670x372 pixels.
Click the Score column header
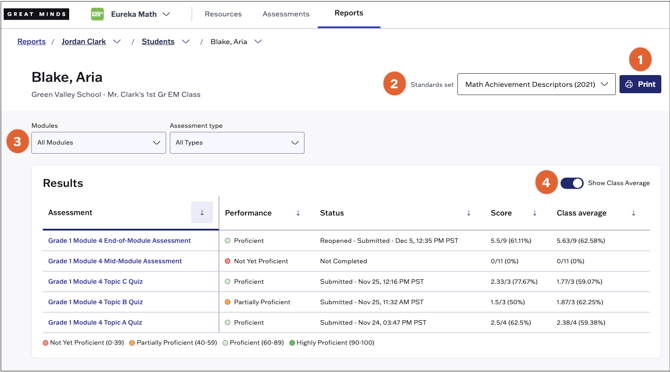(501, 213)
